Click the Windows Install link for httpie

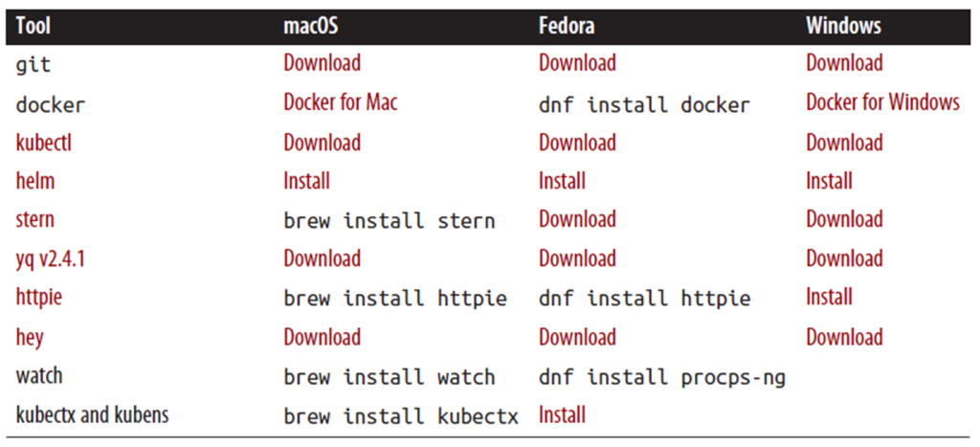(x=829, y=298)
